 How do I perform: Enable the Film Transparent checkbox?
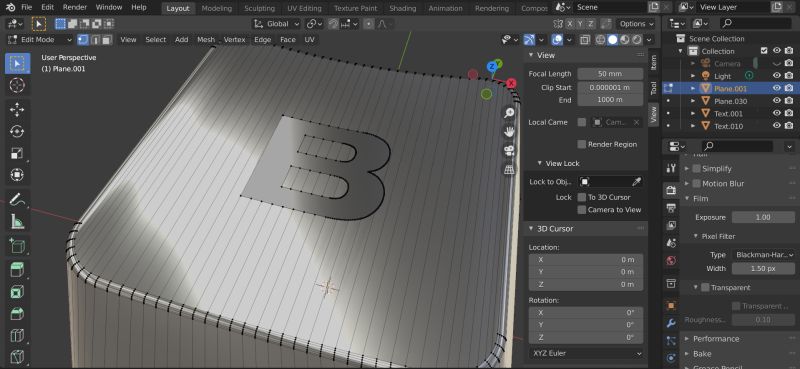[x=705, y=287]
